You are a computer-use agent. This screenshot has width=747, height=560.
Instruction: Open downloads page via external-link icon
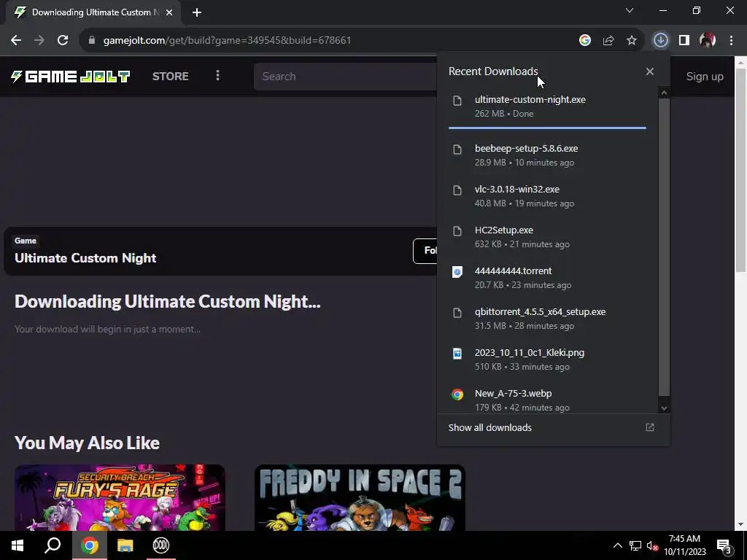point(649,427)
